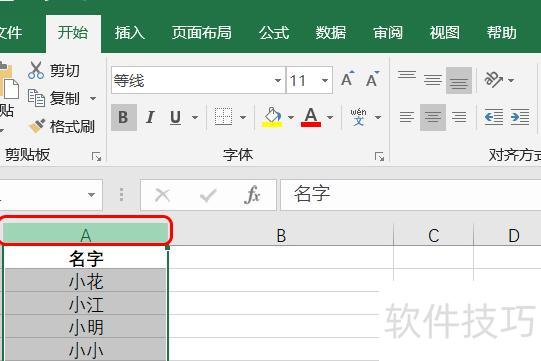The image size is (541, 361).
Task: Toggle Underline formatting
Action: pos(176,117)
